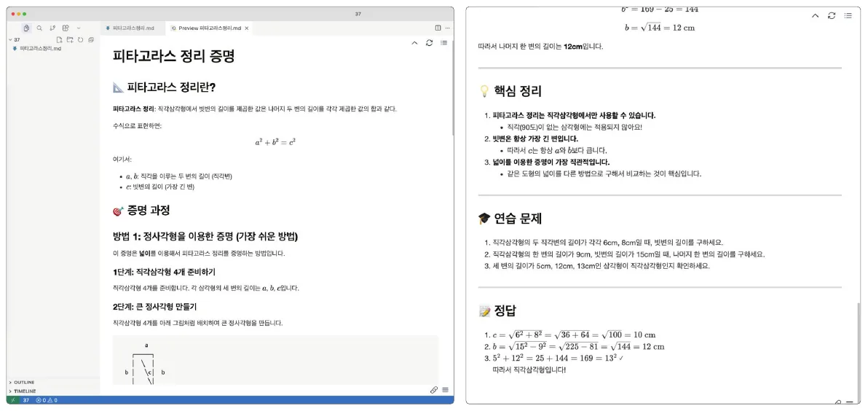
Task: Click the 1단계: 직각삼각형 4개 준비하기 heading
Action: [164, 272]
